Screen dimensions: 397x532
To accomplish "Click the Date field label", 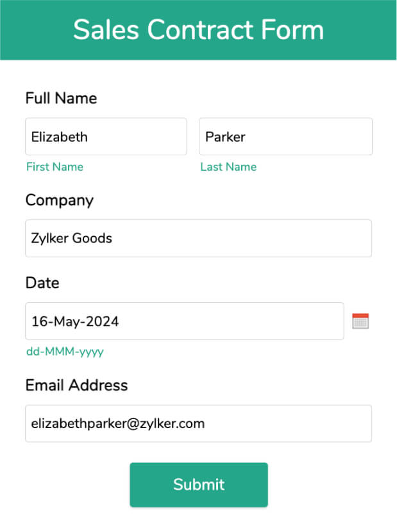I will [42, 283].
